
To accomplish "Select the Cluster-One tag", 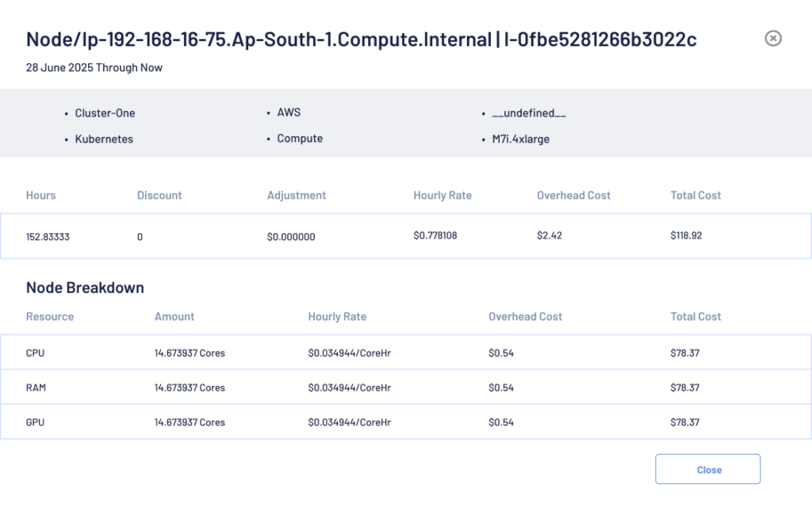I will click(x=105, y=113).
